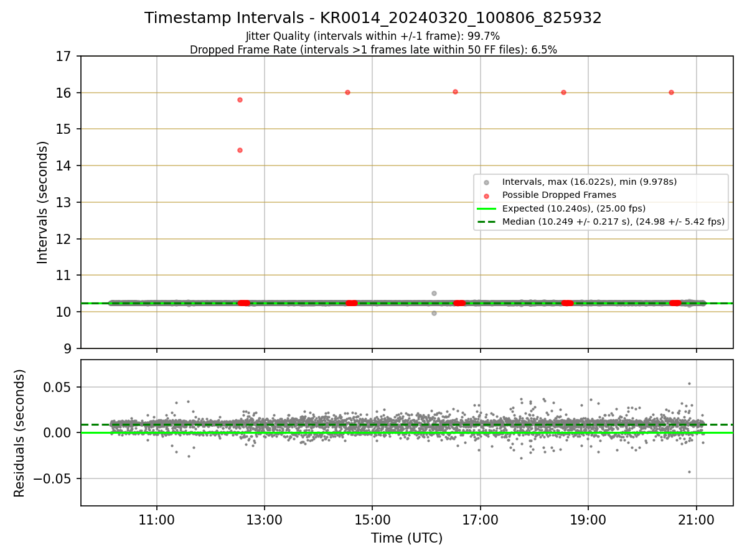Click the highest residual point above 0.05
747x560 pixels.
point(689,383)
